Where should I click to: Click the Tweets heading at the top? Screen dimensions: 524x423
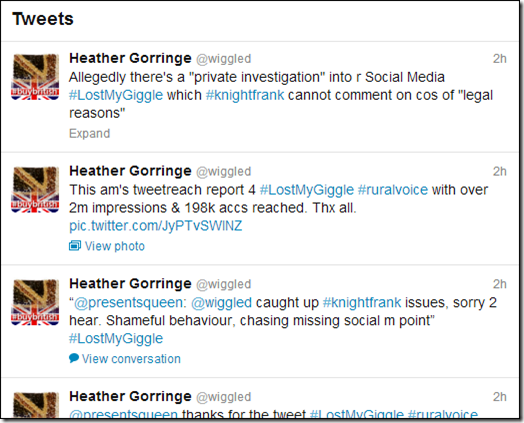(43, 19)
